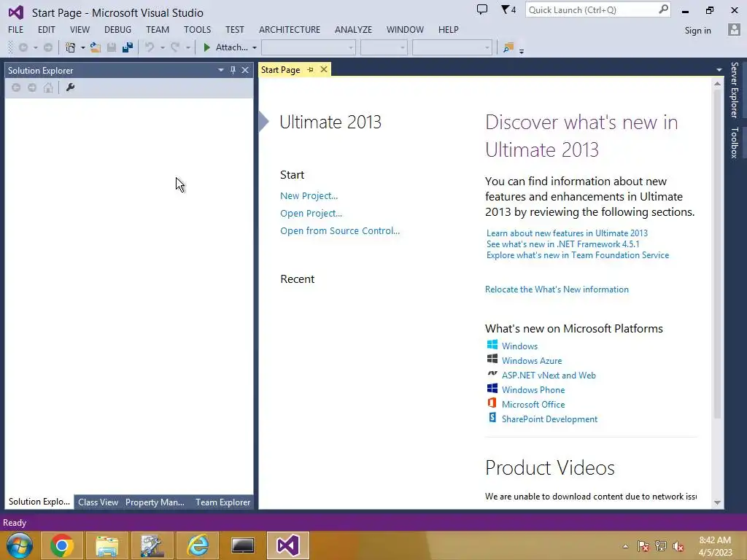Click the New Project toolbar icon
The width and height of the screenshot is (747, 560).
pyautogui.click(x=71, y=47)
